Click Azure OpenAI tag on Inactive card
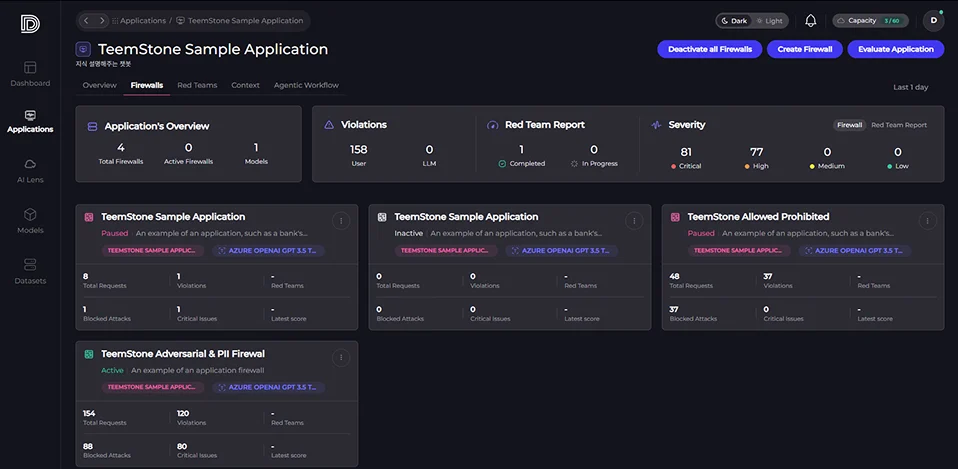 click(561, 251)
